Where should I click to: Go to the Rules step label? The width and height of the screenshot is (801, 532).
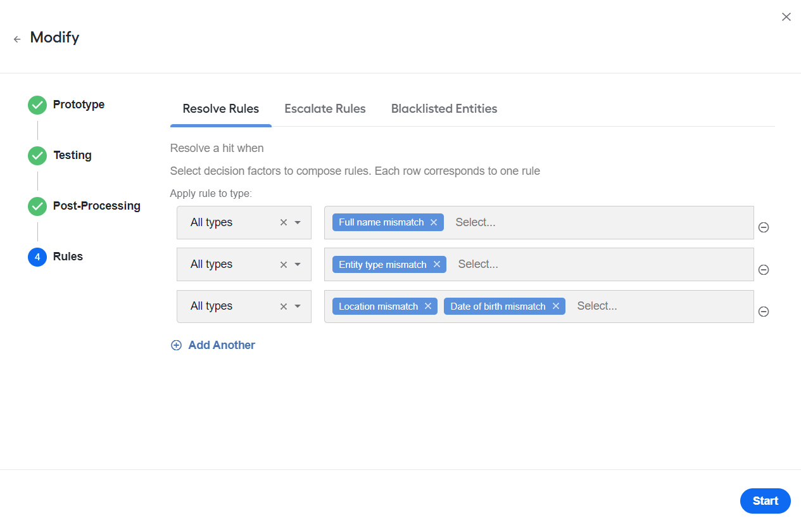(68, 256)
